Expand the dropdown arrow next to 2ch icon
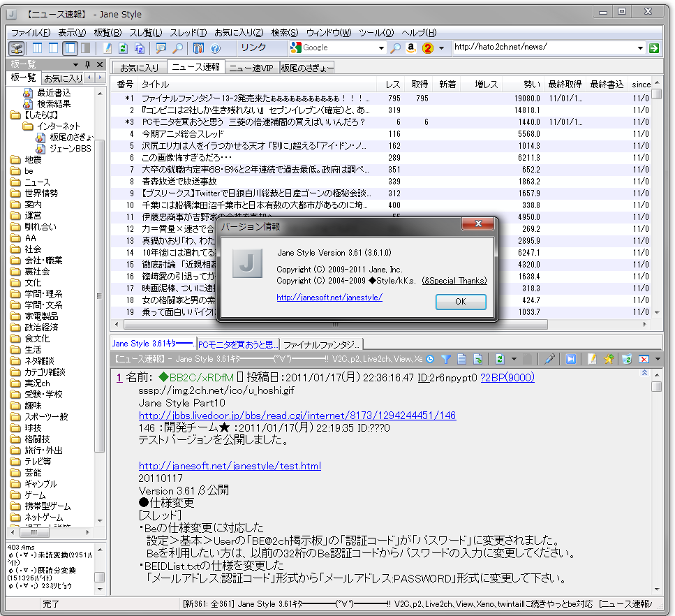The width and height of the screenshot is (675, 616). click(441, 48)
